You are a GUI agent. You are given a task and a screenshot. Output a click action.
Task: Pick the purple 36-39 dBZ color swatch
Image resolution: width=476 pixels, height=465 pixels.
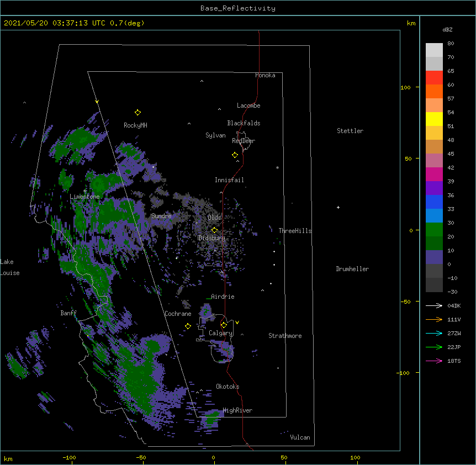434,188
